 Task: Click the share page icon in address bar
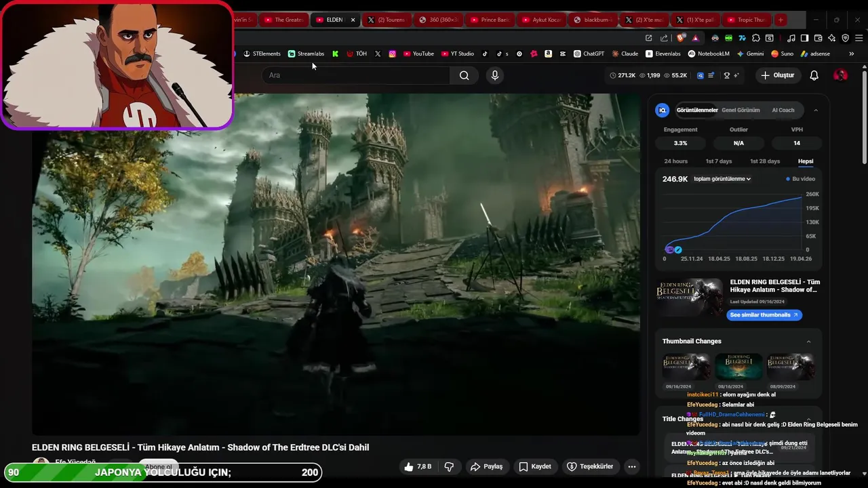664,38
